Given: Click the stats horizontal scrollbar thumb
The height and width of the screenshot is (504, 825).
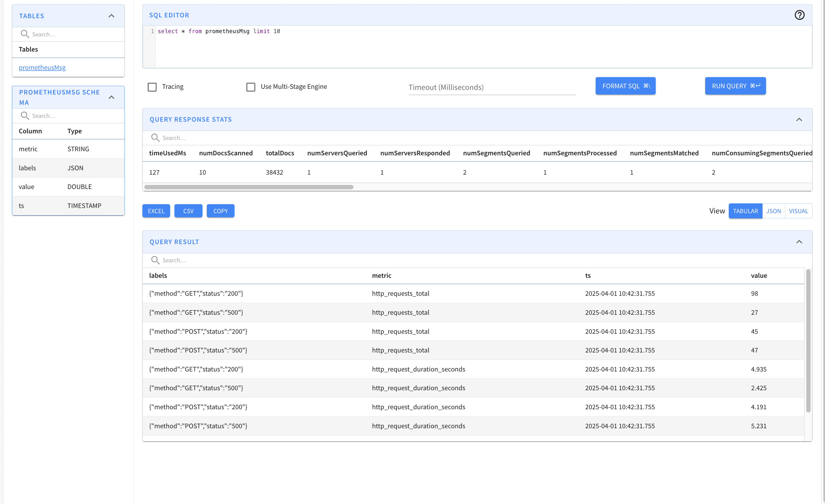Looking at the screenshot, I should point(249,187).
